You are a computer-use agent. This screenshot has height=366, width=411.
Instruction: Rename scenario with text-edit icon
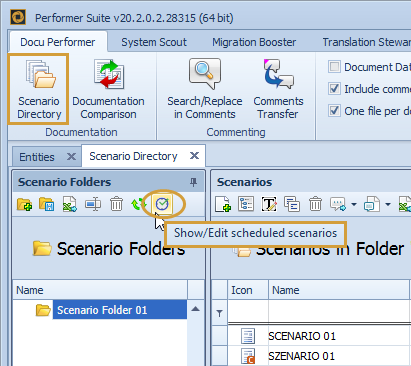pos(269,204)
